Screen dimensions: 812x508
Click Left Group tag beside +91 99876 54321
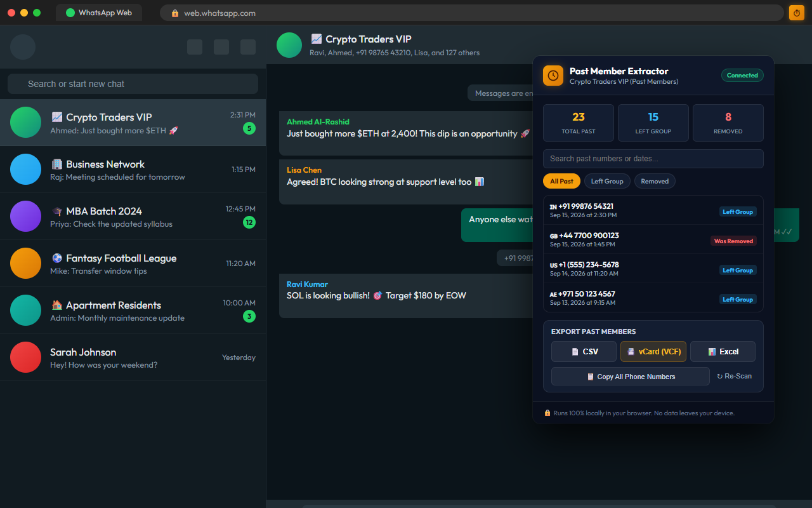pyautogui.click(x=738, y=212)
